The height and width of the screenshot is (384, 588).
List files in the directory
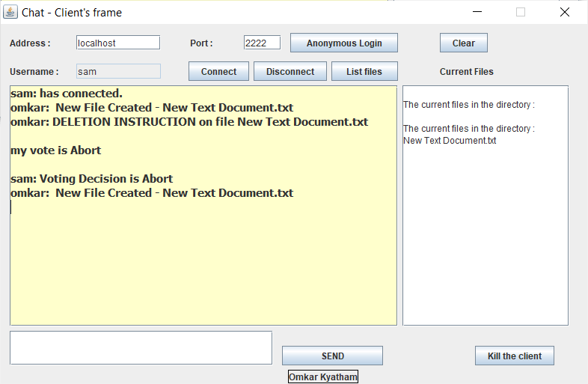(x=364, y=71)
